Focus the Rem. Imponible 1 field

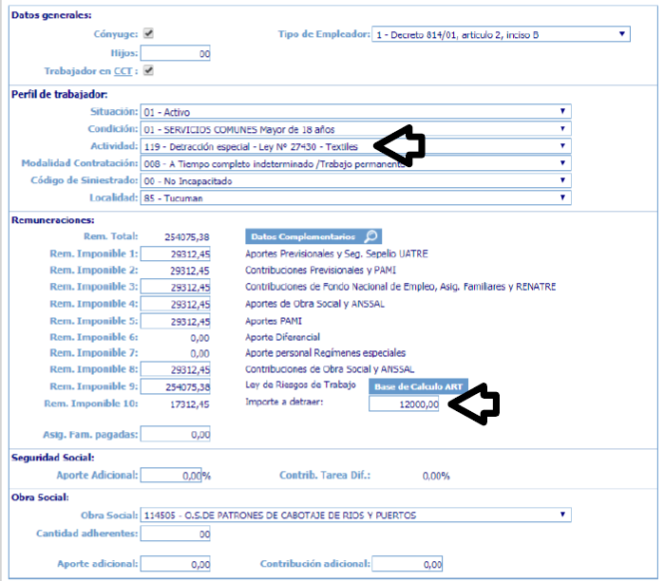(x=176, y=254)
